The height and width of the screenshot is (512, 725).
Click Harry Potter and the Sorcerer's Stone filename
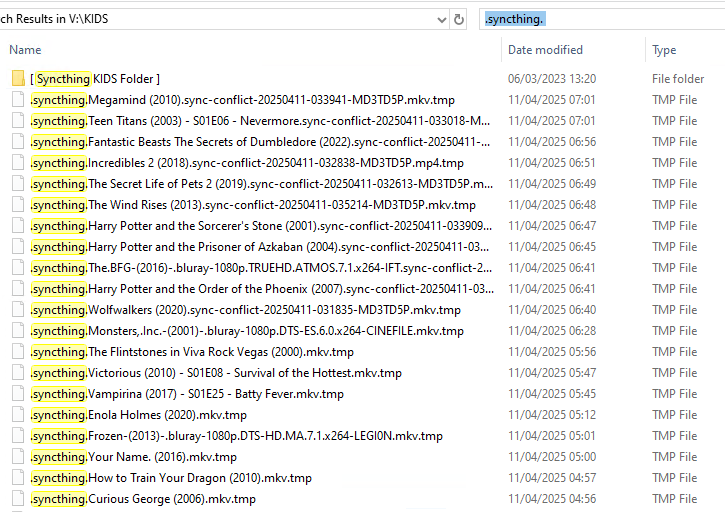click(261, 226)
